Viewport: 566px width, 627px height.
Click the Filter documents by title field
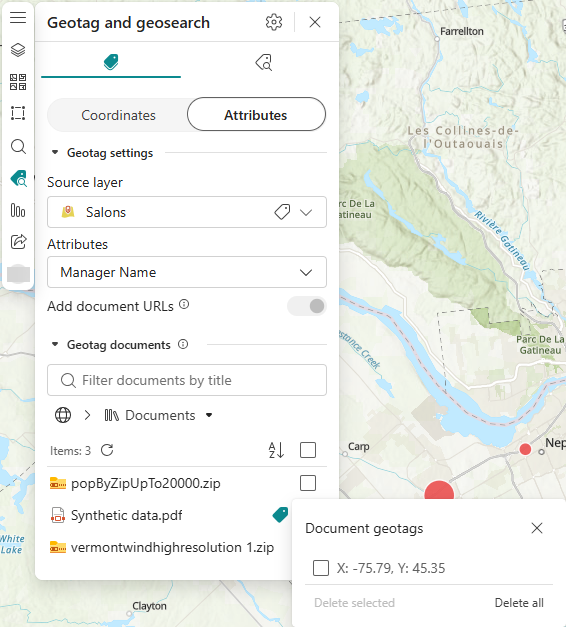tap(187, 380)
